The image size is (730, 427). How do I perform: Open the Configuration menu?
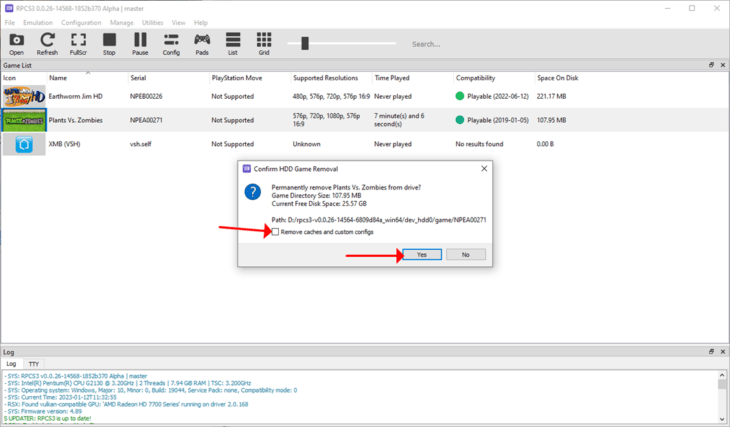pyautogui.click(x=81, y=22)
